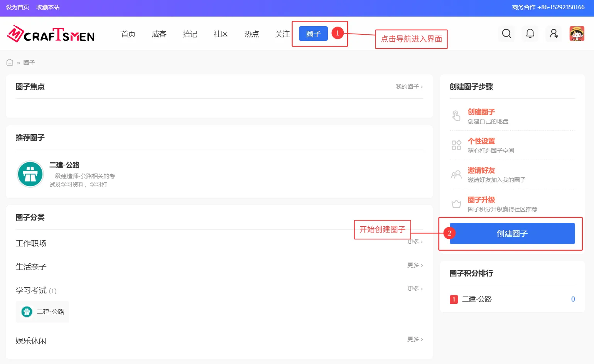
Task: Open notifications bell icon
Action: (x=530, y=34)
